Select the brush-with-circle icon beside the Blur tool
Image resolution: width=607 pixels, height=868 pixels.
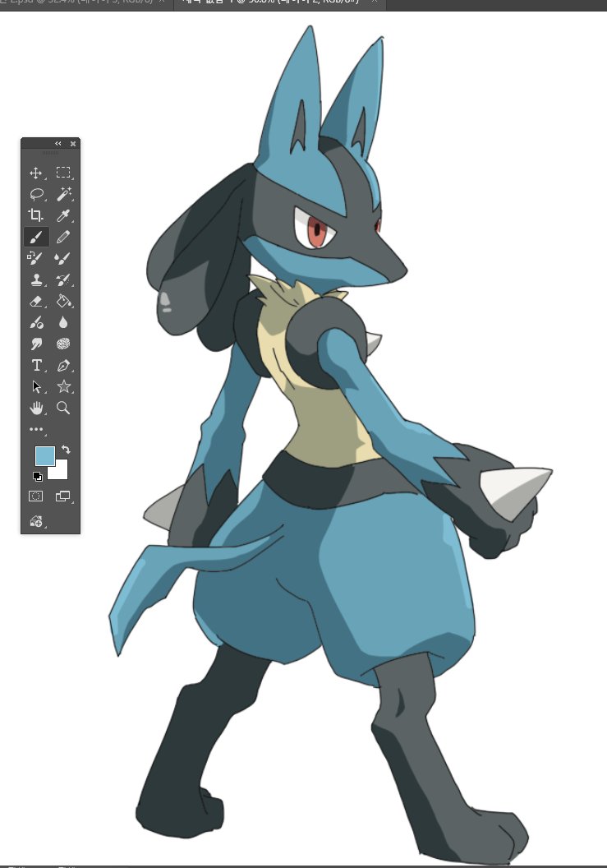36,322
